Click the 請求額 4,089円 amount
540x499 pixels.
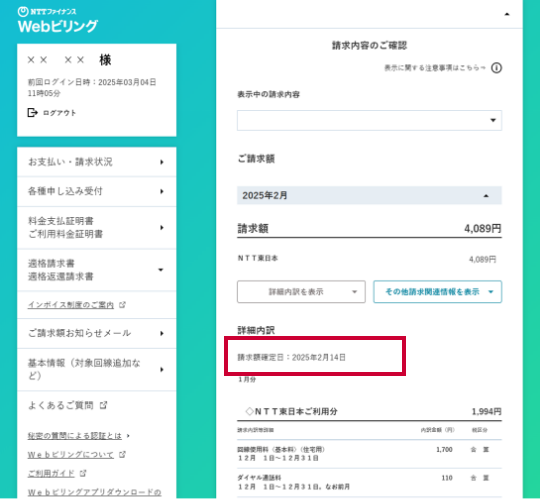tap(482, 228)
